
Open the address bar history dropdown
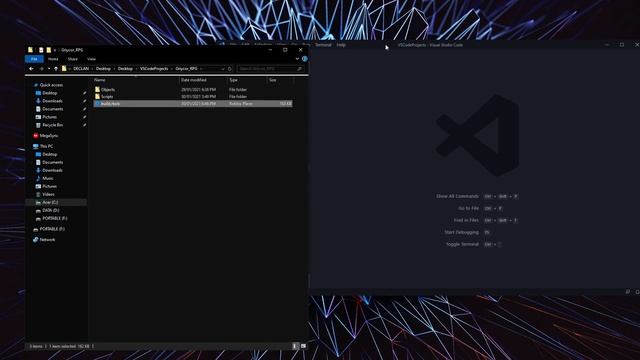(x=222, y=69)
